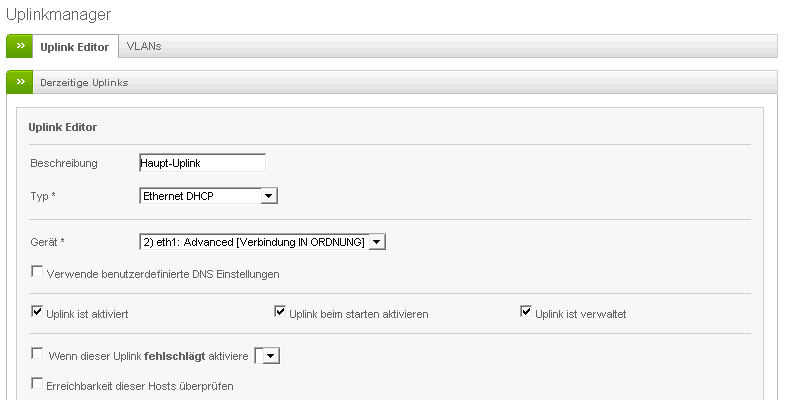The image size is (785, 400).
Task: Click the green arrow icon beside Derzeitige Uplinks
Action: point(20,81)
